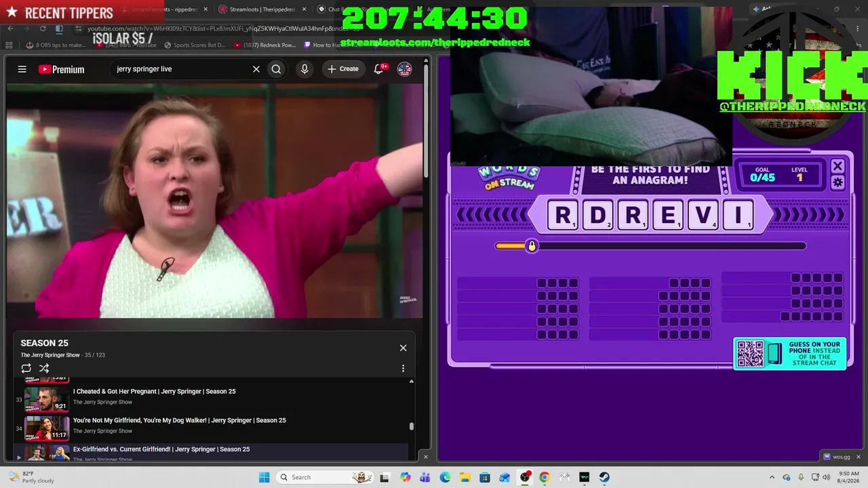Close the Streamloots browser tab
Image resolution: width=868 pixels, height=488 pixels.
[304, 9]
